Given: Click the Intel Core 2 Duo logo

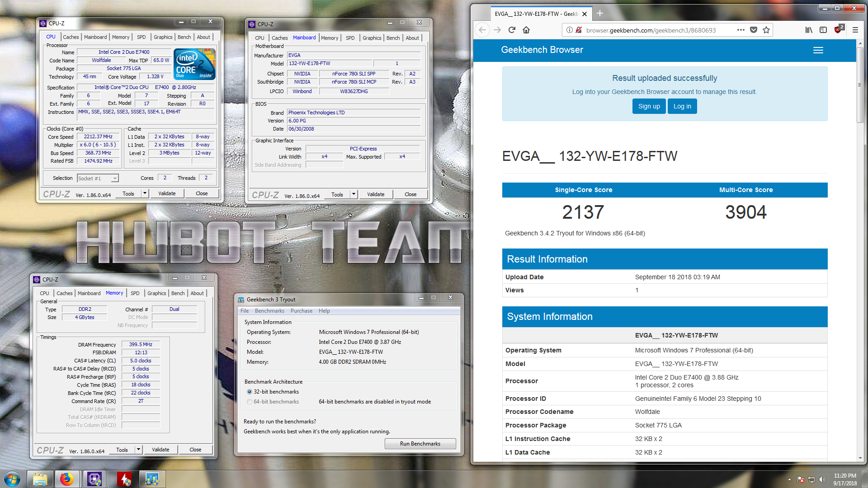Looking at the screenshot, I should tap(194, 64).
